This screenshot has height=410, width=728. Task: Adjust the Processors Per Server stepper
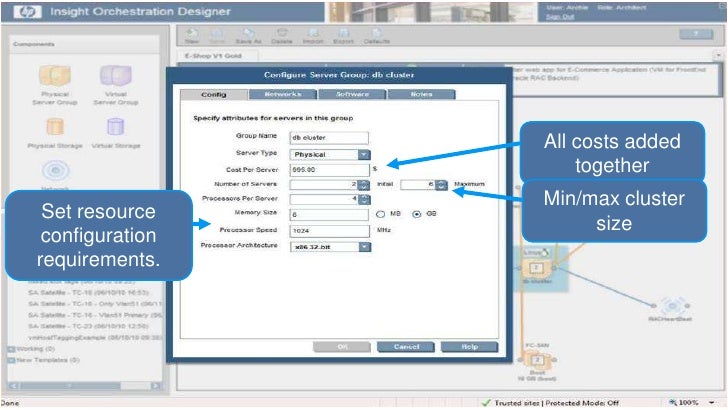tap(364, 200)
